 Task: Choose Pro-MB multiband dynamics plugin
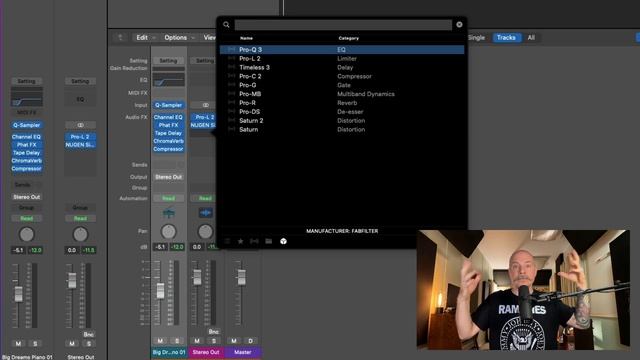342,94
